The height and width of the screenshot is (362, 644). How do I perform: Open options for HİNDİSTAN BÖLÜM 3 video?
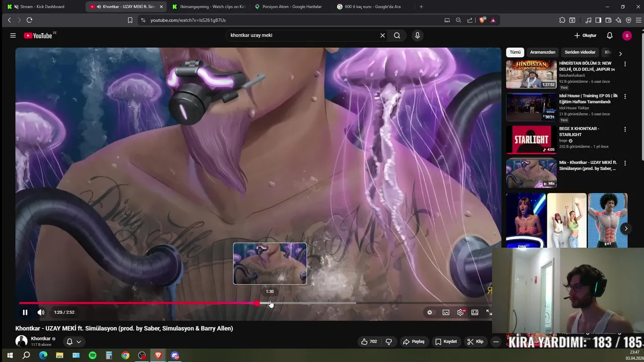click(625, 64)
